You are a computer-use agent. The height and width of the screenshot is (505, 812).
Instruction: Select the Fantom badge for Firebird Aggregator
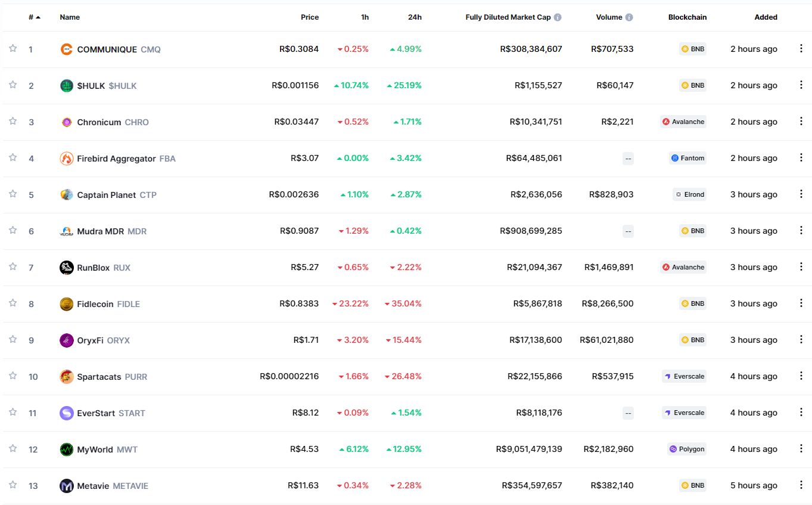[687, 158]
